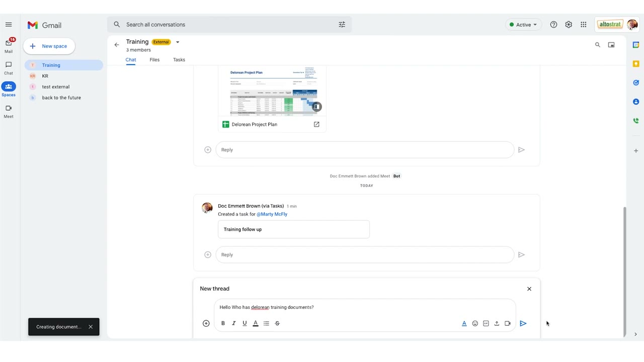Toggle bulleted list in new thread
This screenshot has height=362, width=644.
(266, 323)
